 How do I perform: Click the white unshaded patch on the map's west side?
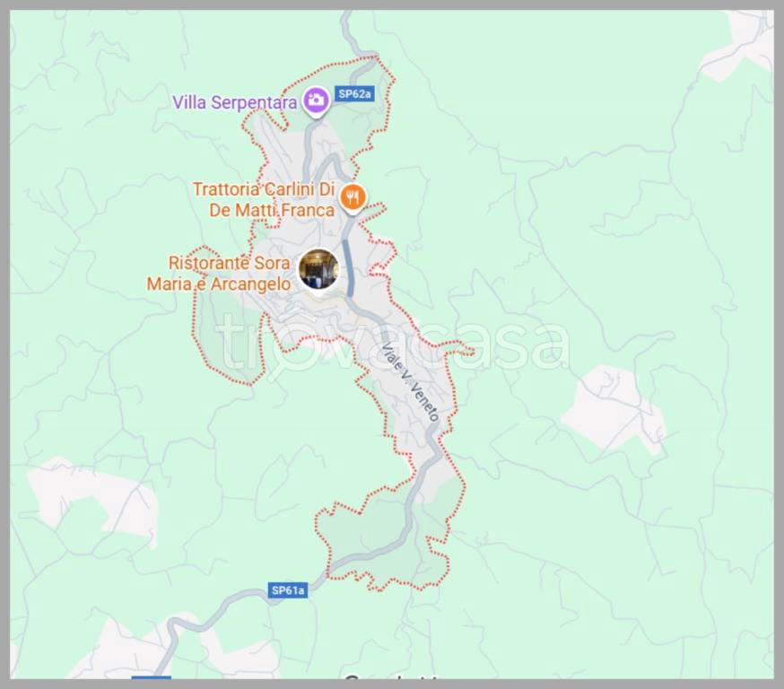[92, 500]
